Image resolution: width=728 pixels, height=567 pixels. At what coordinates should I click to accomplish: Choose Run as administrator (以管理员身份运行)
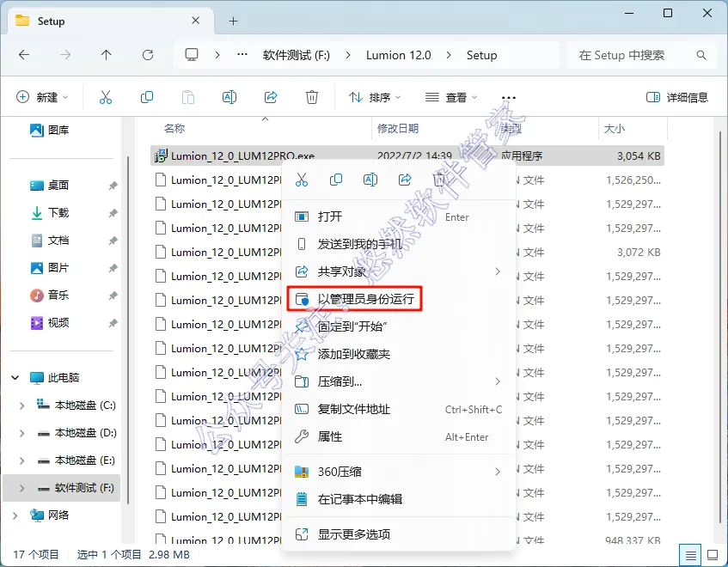400,299
